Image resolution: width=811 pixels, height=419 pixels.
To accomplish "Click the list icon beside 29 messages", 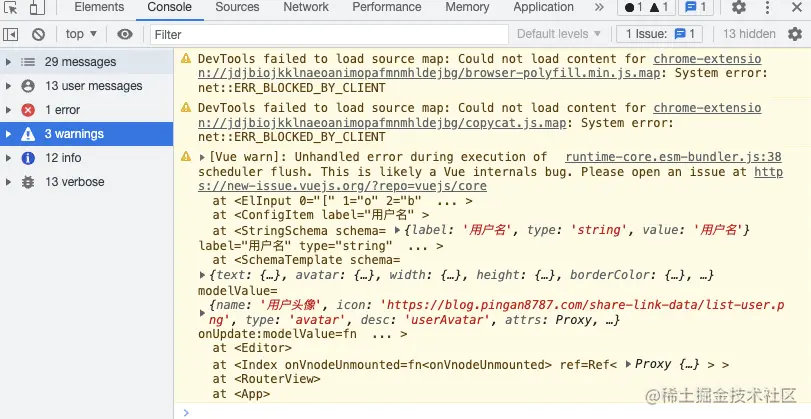I will (x=28, y=62).
